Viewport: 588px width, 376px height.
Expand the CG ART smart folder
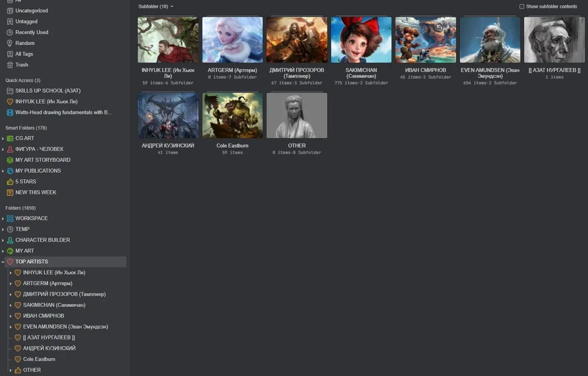point(3,138)
